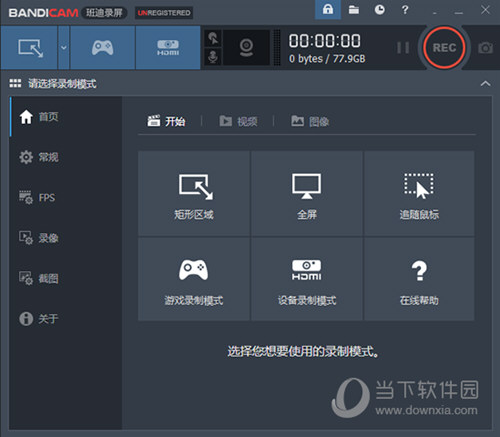Viewport: 500px width, 437px height.
Task: Open help with the question mark in title bar
Action: click(x=405, y=10)
